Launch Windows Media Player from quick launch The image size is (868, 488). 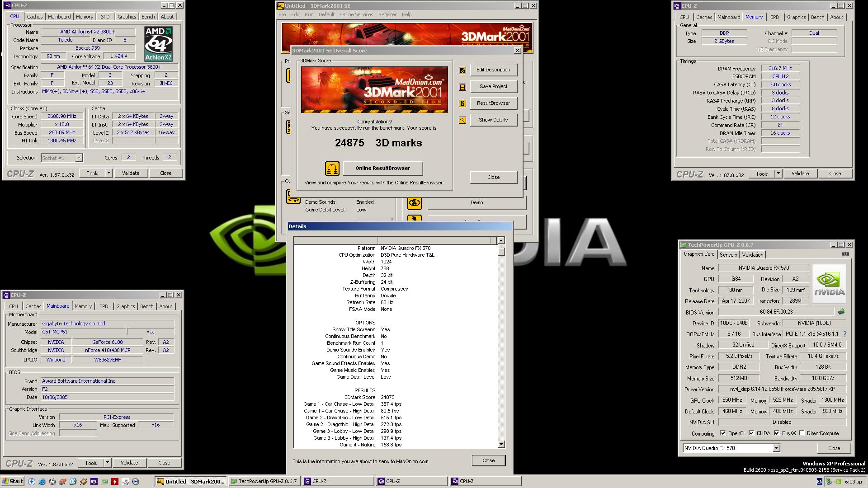(135, 482)
